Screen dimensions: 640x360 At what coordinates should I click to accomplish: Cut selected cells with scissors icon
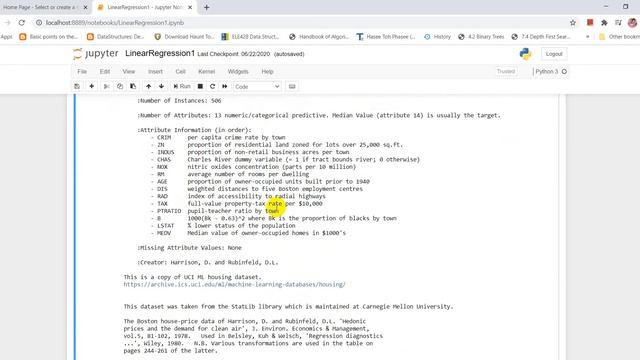point(107,87)
